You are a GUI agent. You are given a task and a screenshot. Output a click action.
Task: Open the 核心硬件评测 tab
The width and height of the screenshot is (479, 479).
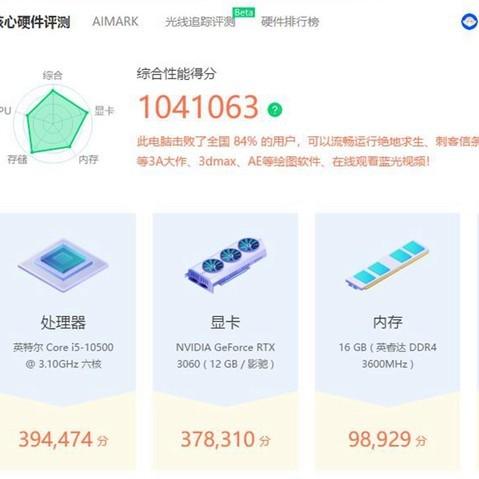[35, 22]
